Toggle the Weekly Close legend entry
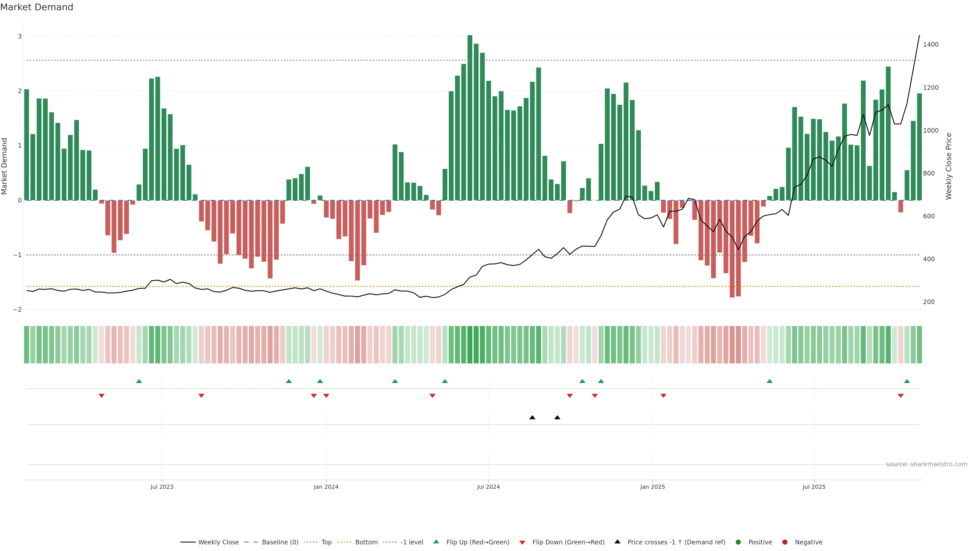Screen dimensions: 980x551 click(x=218, y=542)
